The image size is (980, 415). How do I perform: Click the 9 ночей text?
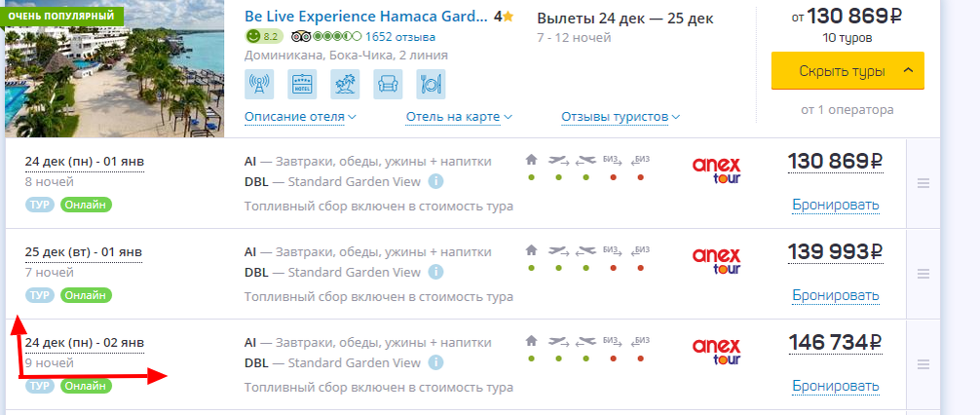click(50, 363)
